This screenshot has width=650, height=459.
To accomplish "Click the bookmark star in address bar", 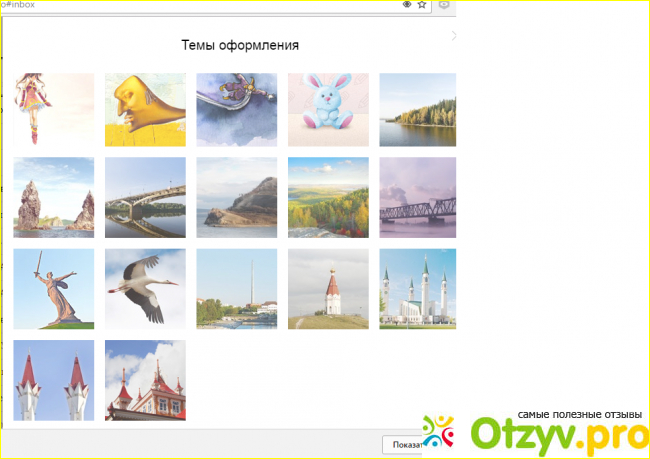I will [x=422, y=5].
